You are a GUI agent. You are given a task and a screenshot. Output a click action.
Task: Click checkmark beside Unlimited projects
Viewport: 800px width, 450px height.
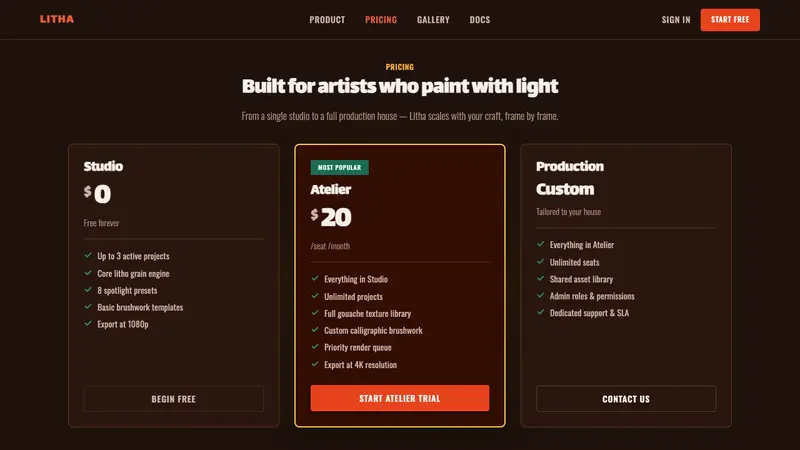(315, 295)
